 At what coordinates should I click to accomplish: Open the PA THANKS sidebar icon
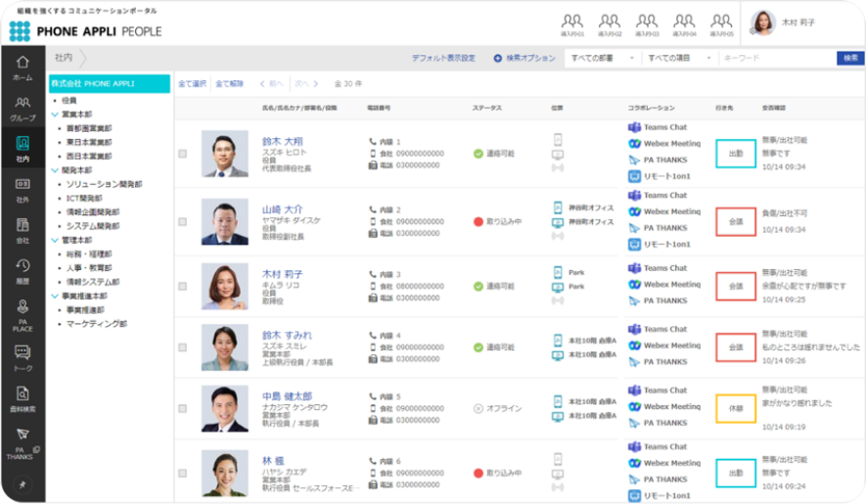click(x=22, y=439)
